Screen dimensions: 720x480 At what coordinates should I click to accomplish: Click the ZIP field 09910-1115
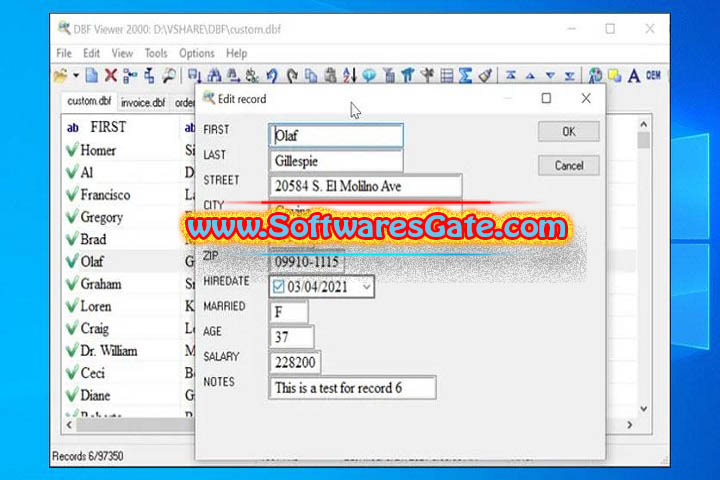tap(307, 262)
